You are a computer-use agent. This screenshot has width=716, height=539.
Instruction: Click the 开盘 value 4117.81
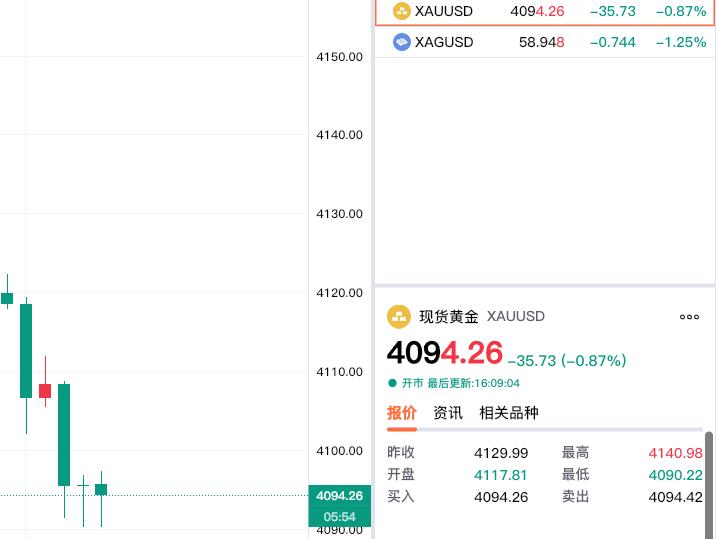501,475
